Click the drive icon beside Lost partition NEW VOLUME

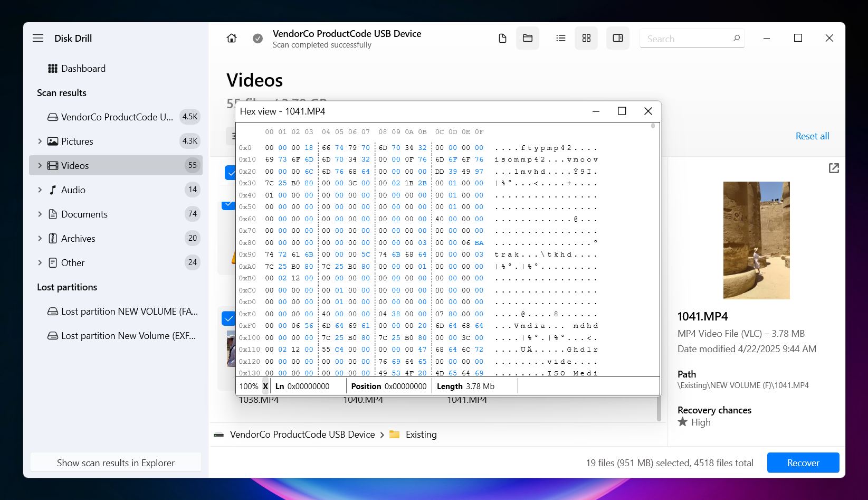[x=53, y=312]
